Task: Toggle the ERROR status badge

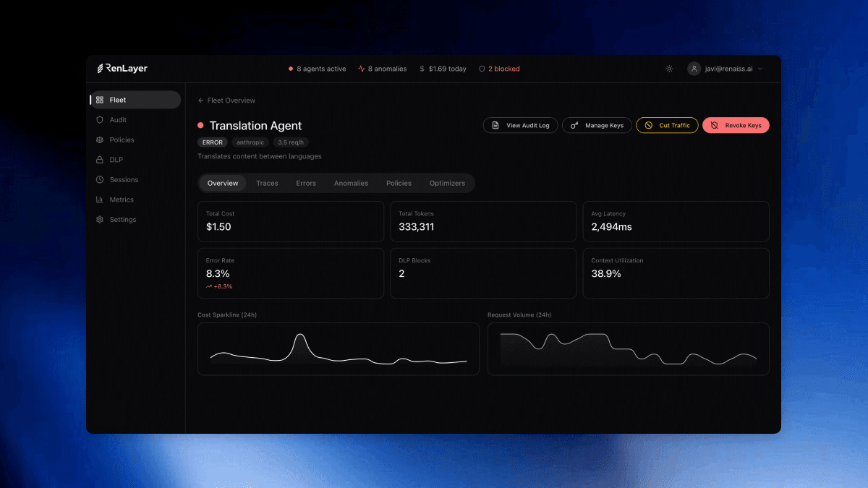Action: (212, 142)
